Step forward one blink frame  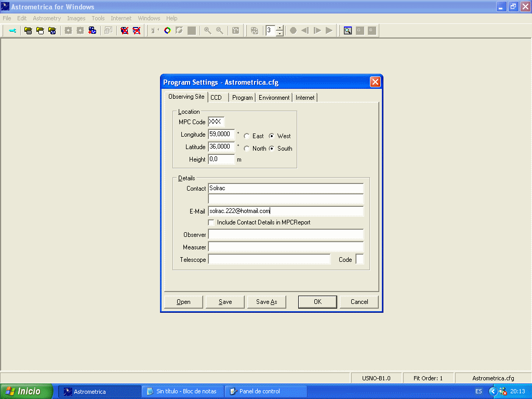(x=317, y=31)
